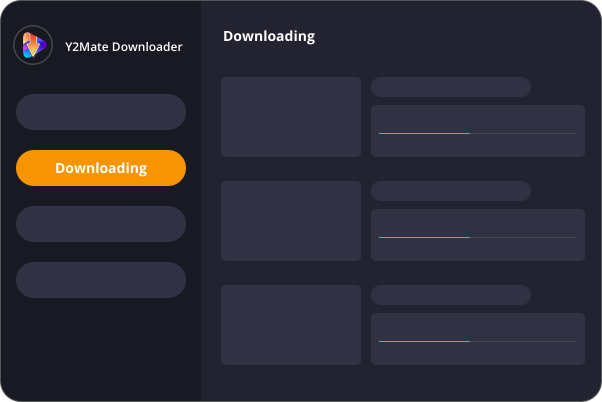Click the Y2Mate Downloader logo icon
602x402 pixels.
coord(33,45)
